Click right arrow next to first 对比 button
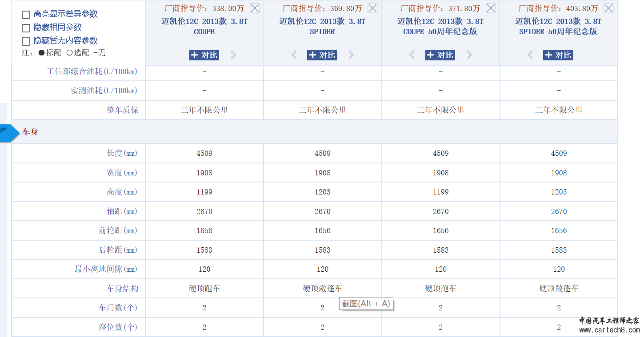 (x=233, y=55)
